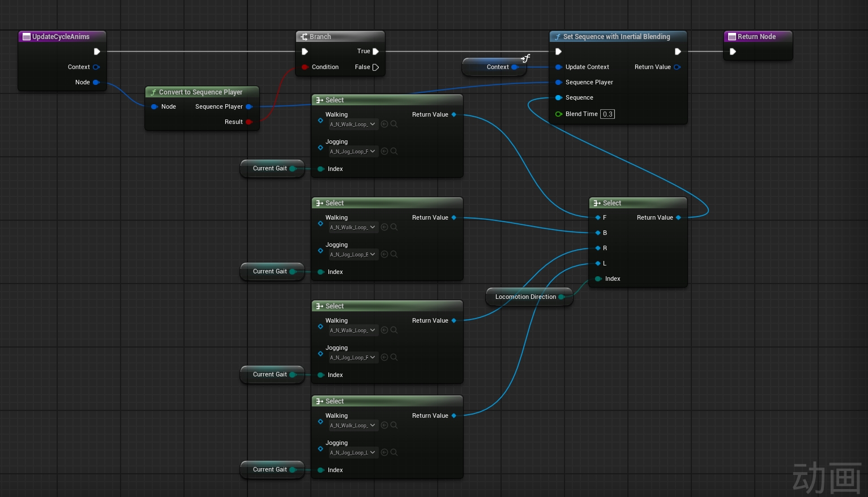Click the UpdateCycleAnims node header icon
The width and height of the screenshot is (868, 497).
(26, 37)
